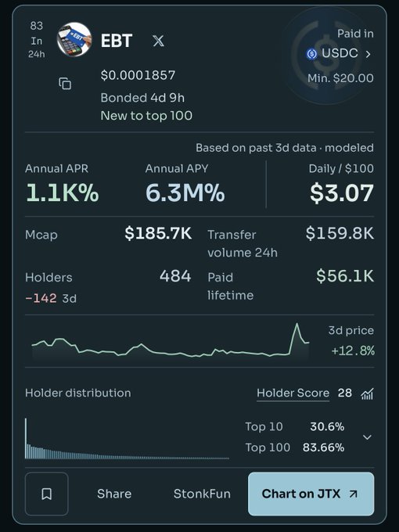Open the StonkFun link
Viewport: 399px width, 532px height.
tap(202, 494)
